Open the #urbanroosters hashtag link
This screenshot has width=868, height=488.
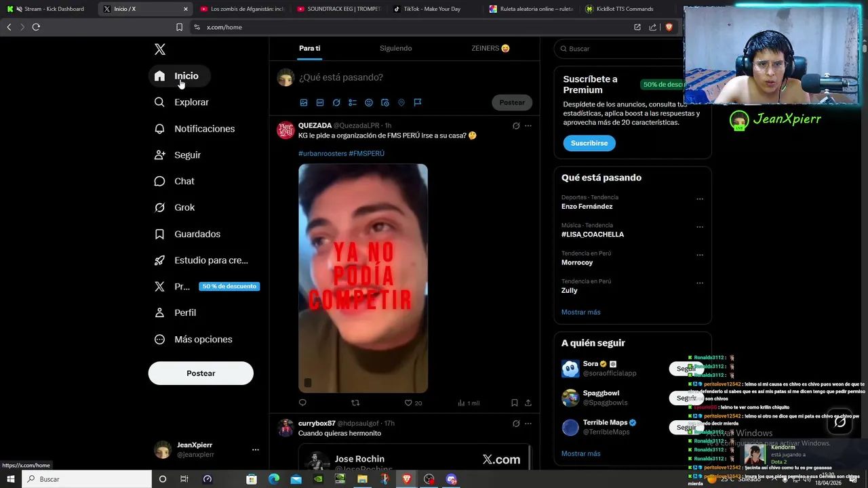(322, 154)
